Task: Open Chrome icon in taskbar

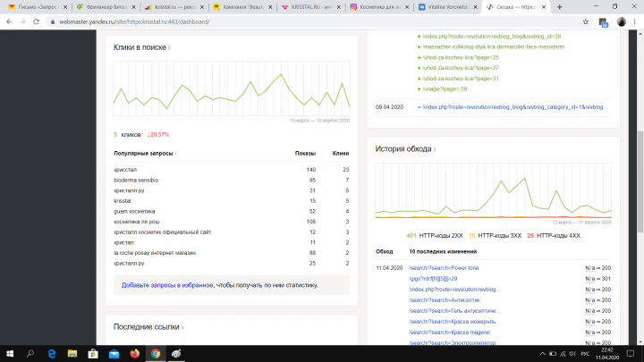Action: 156,353
